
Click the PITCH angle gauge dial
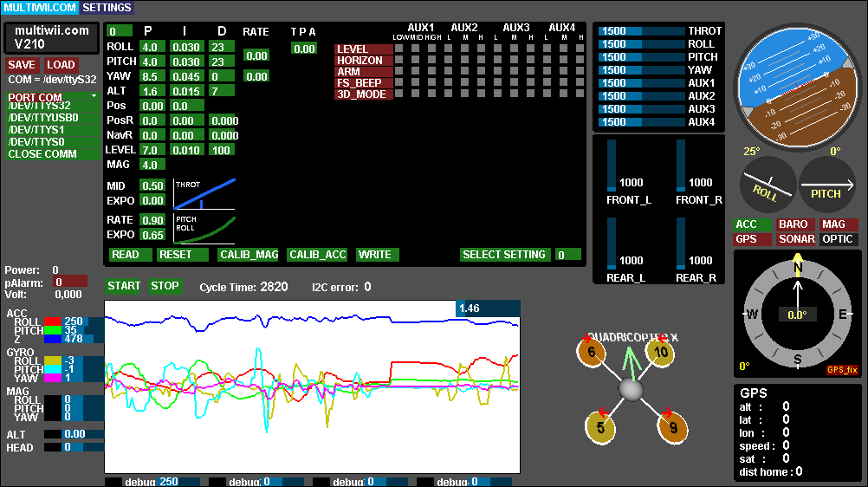826,184
